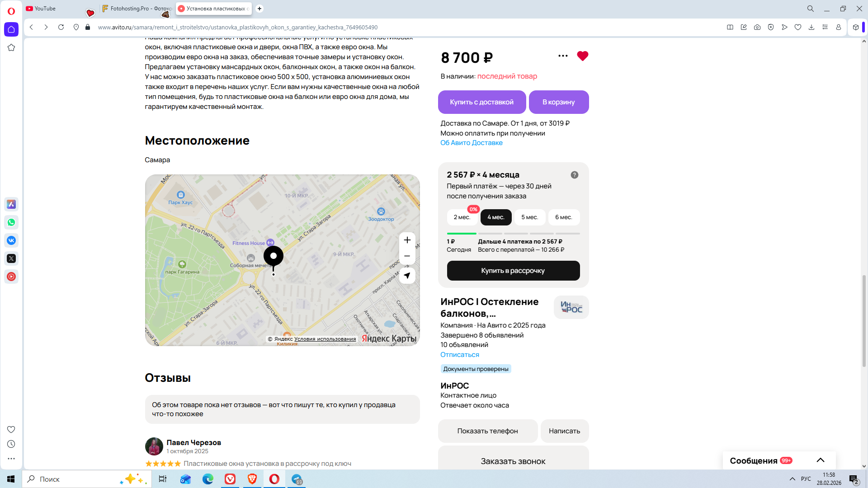Open Telegram from Windows taskbar
Viewport: 868px width, 488px height.
pyautogui.click(x=297, y=479)
